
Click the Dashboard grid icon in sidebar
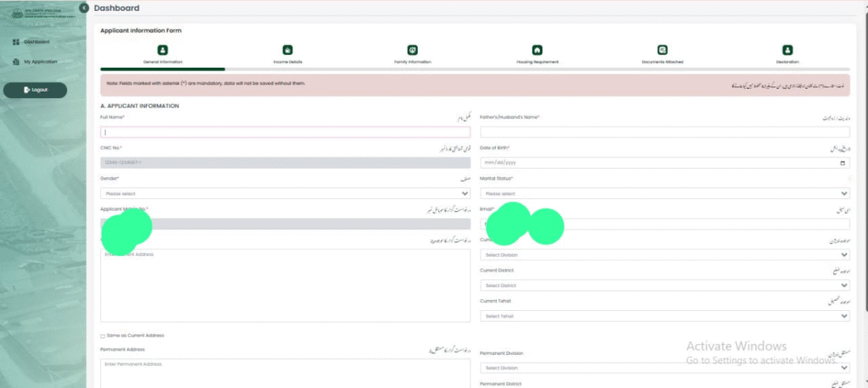point(16,42)
